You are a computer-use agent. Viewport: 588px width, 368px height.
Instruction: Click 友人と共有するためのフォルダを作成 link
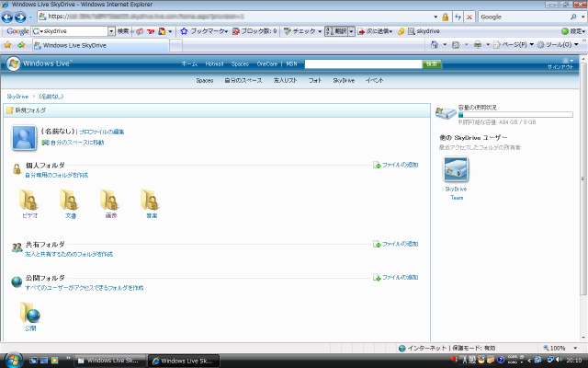pos(69,254)
